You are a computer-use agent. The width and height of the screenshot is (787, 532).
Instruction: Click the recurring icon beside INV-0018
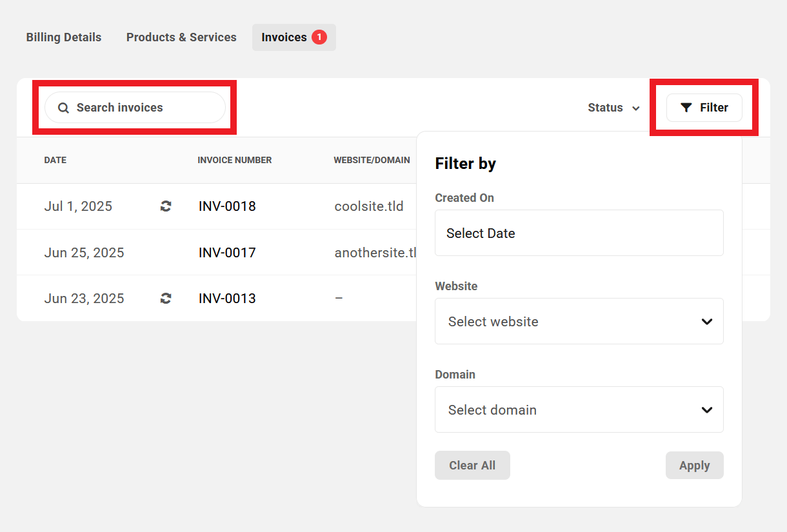[166, 206]
